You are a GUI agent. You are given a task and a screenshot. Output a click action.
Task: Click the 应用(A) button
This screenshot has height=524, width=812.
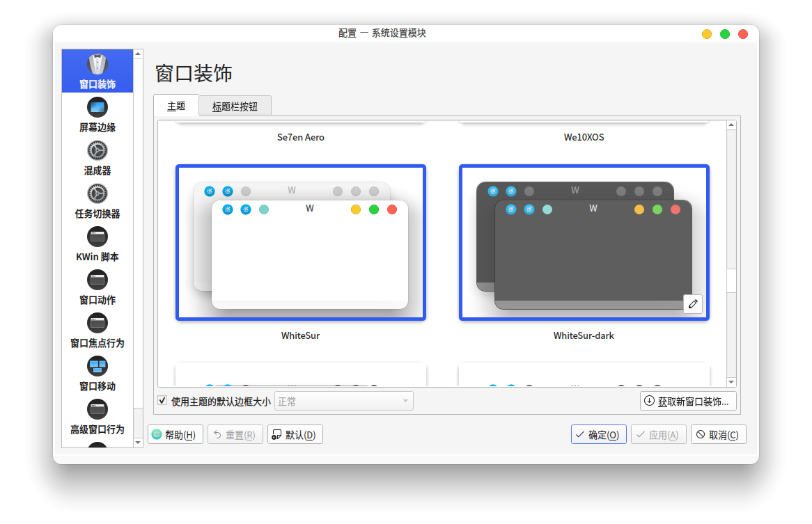pyautogui.click(x=659, y=434)
